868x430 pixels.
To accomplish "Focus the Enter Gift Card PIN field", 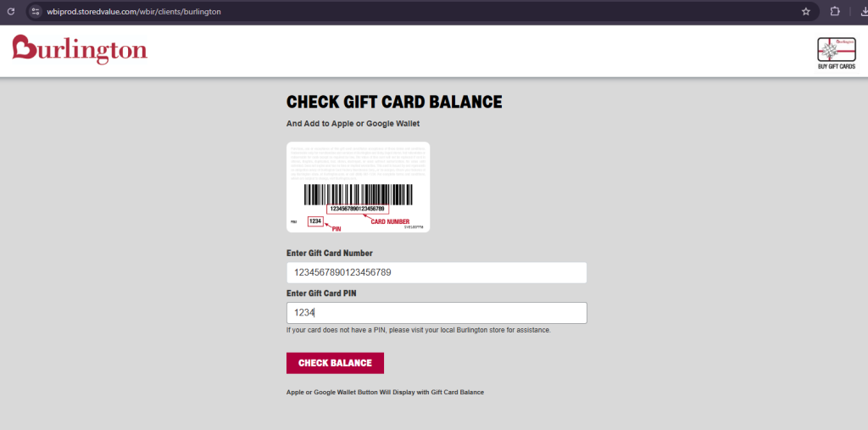I will pyautogui.click(x=437, y=312).
